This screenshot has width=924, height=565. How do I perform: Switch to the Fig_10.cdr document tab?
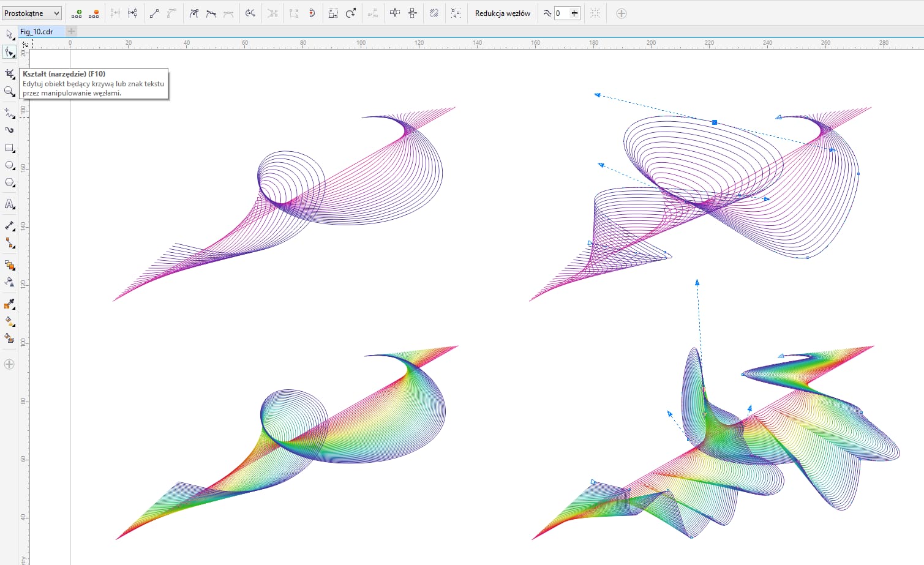(x=37, y=31)
